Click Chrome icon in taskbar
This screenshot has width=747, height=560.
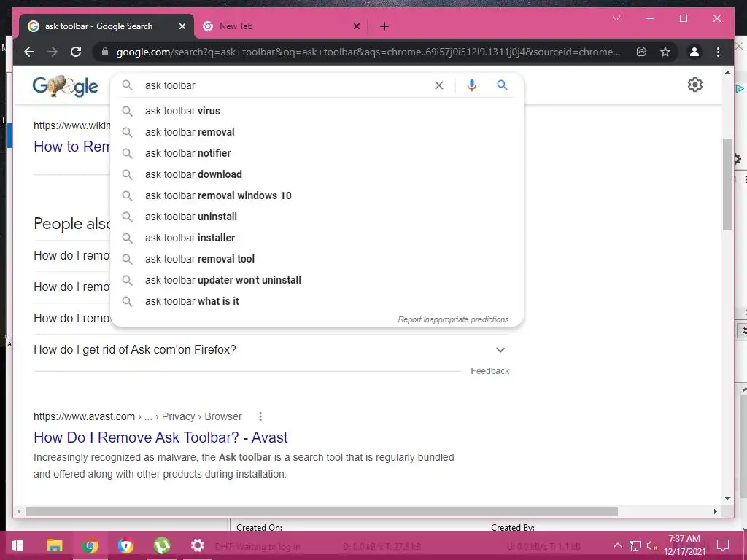(90, 545)
